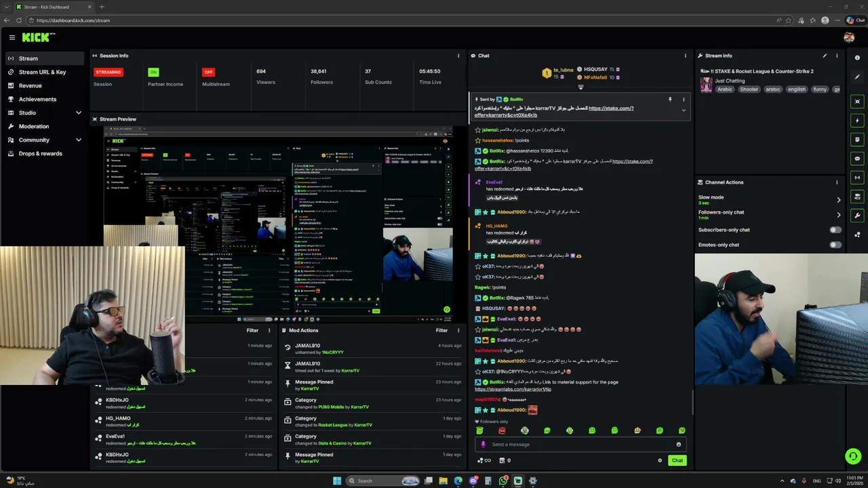Screen dimensions: 868x488
Task: Click the funny stream tag
Action: (x=820, y=89)
